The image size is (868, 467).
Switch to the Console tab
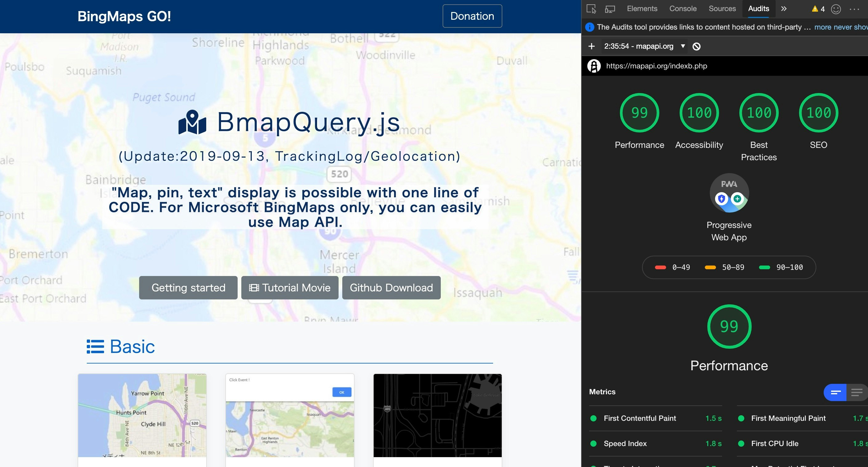pyautogui.click(x=683, y=8)
